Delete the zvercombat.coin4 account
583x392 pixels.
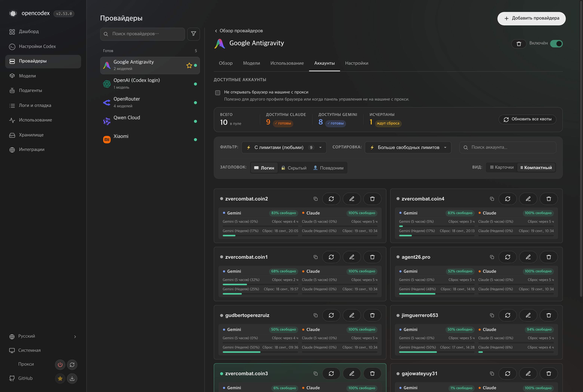pyautogui.click(x=549, y=199)
